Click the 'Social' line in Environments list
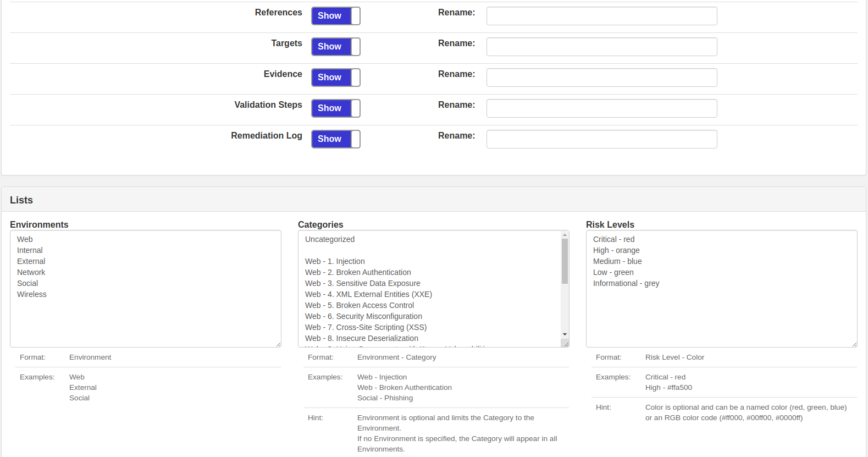Screen dimensions: 868x457 [27, 283]
